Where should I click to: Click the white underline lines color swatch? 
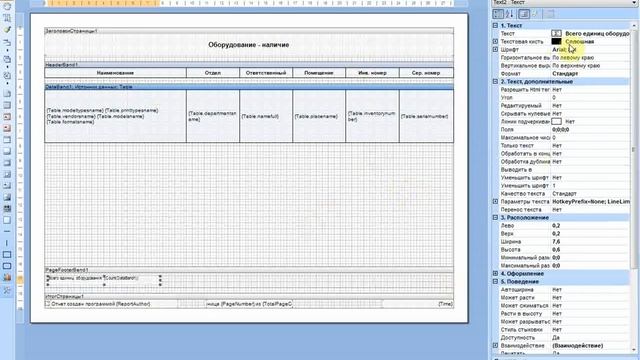pyautogui.click(x=556, y=121)
